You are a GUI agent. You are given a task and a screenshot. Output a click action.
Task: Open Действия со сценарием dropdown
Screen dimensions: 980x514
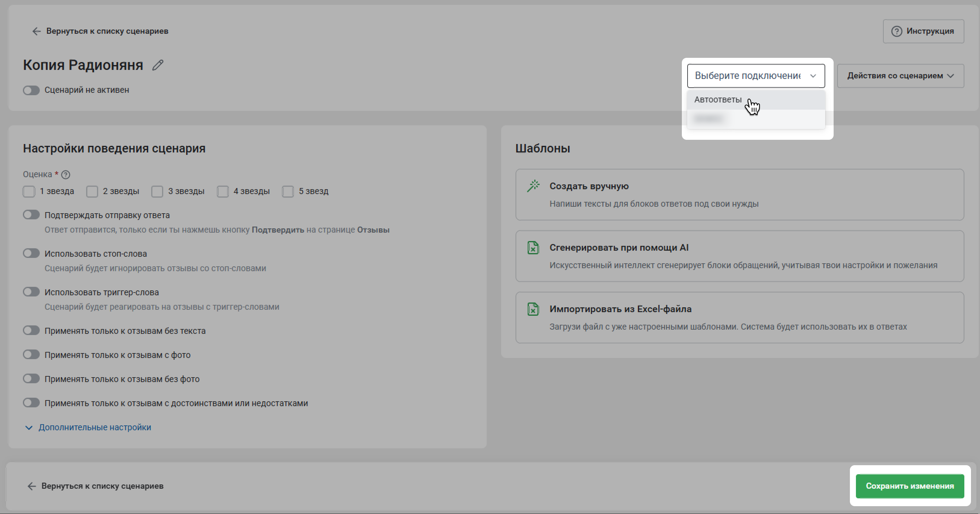(900, 76)
